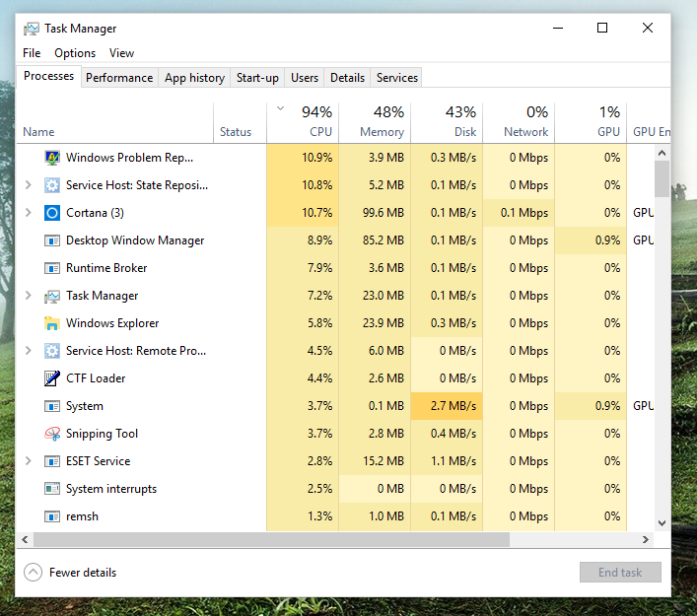697x616 pixels.
Task: Select the Windows Problem Rep... process name
Action: coord(129,158)
